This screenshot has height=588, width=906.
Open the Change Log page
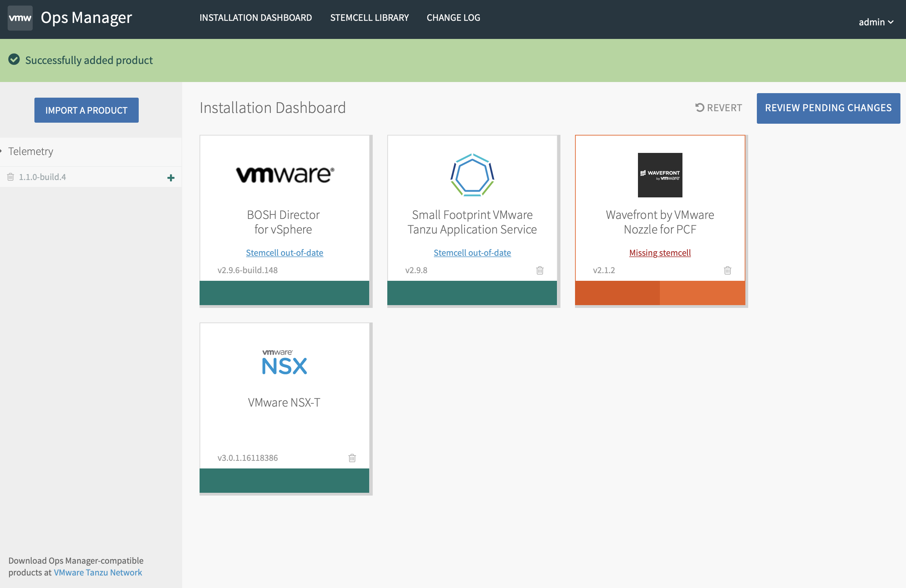click(x=453, y=17)
